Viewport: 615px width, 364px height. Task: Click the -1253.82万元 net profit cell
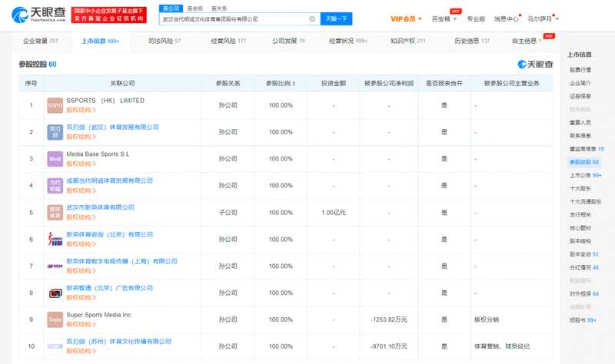(x=389, y=319)
